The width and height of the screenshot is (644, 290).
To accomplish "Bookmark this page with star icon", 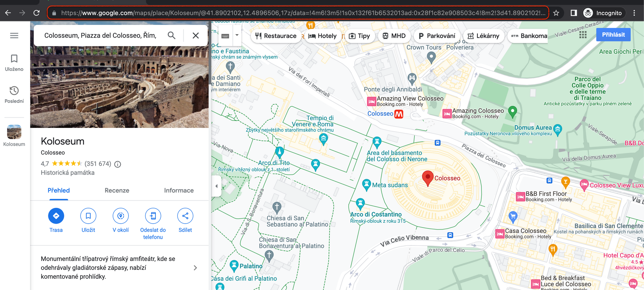I will pos(556,13).
